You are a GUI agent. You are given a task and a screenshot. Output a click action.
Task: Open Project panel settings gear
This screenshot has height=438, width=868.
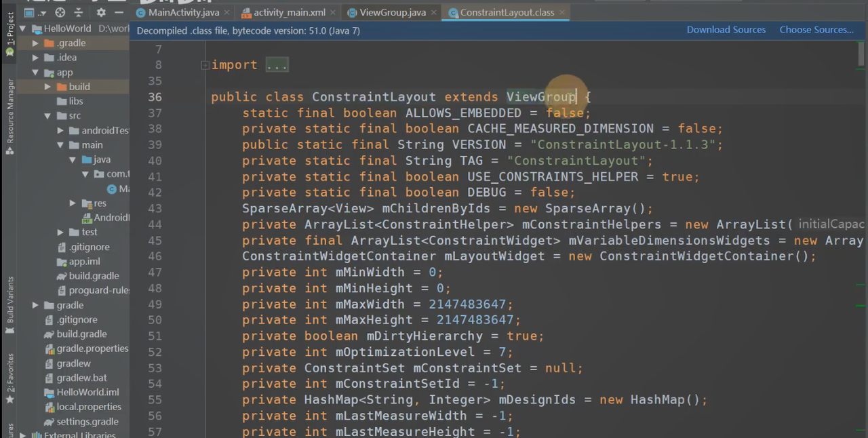tap(101, 12)
